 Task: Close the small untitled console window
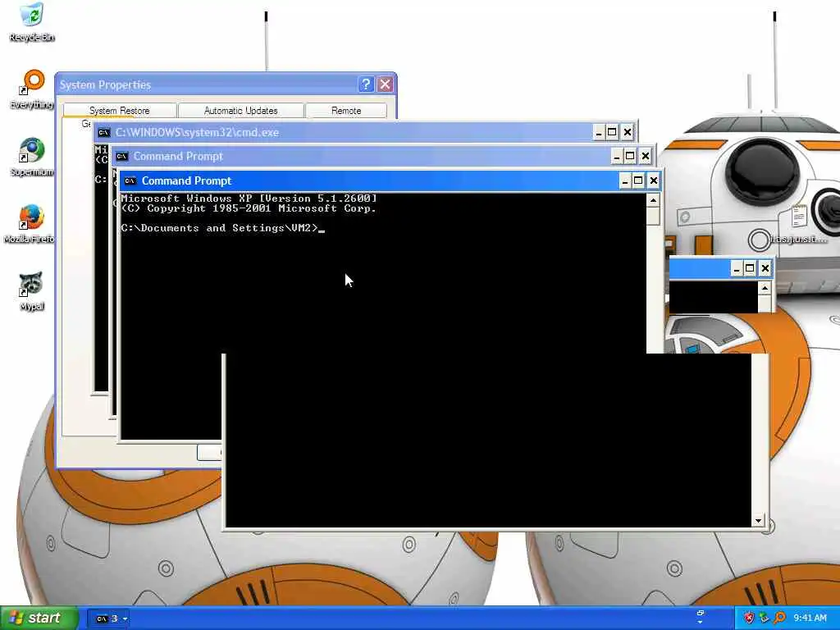pyautogui.click(x=765, y=268)
